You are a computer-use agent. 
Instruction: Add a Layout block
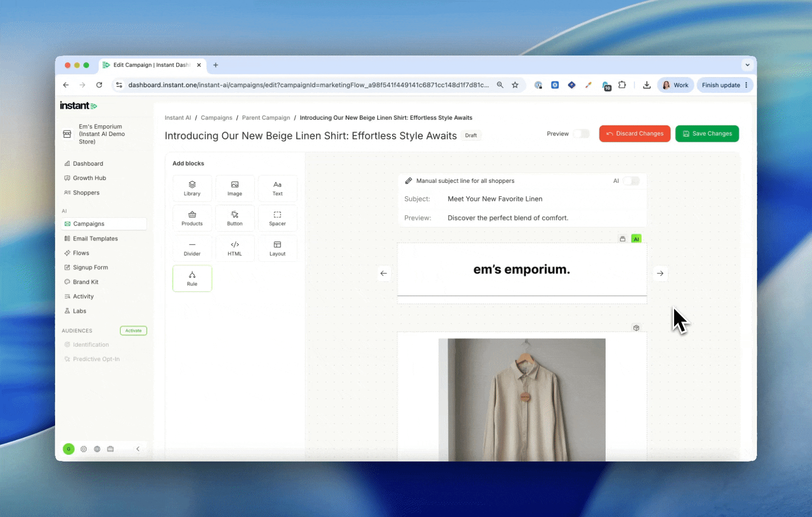click(x=277, y=248)
